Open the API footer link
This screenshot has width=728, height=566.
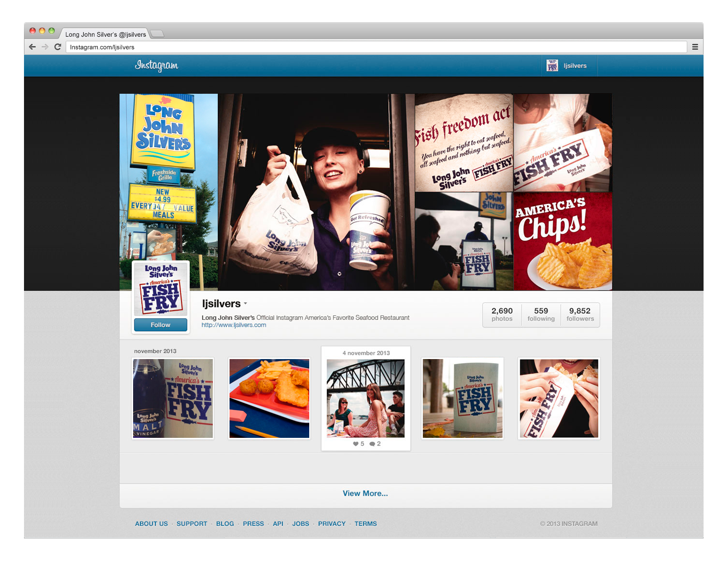coord(278,523)
